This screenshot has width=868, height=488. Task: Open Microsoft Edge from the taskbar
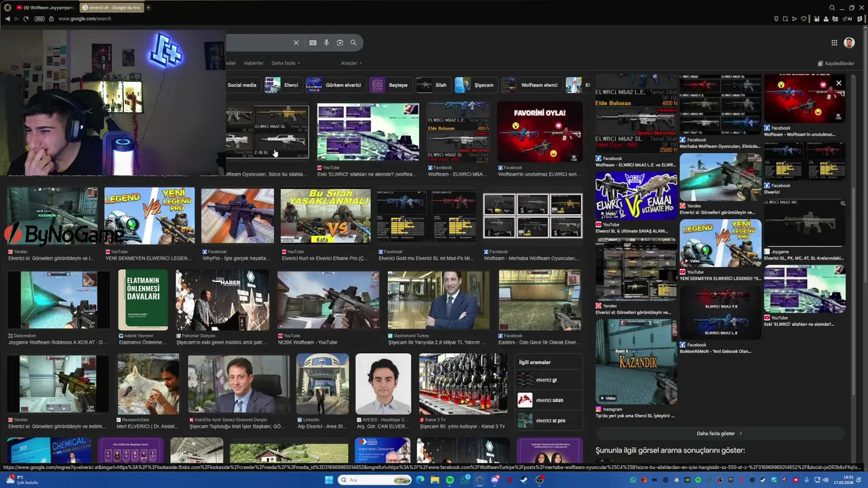[x=420, y=480]
